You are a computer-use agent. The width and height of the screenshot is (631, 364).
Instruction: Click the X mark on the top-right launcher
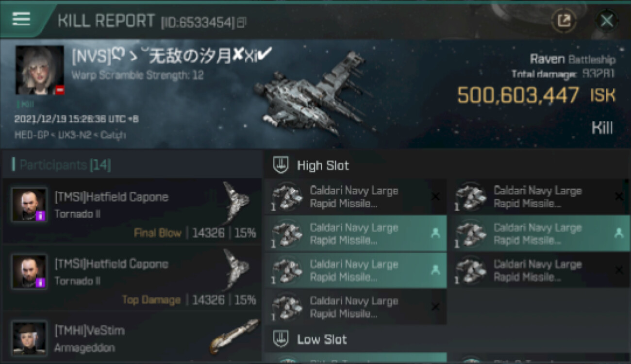(x=619, y=197)
